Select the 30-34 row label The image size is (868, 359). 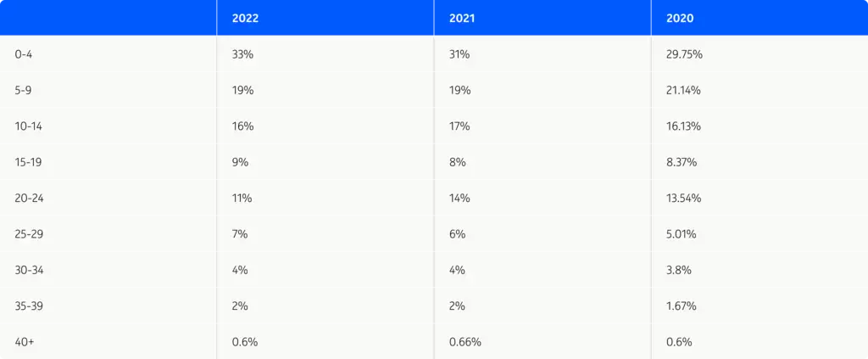(x=30, y=271)
